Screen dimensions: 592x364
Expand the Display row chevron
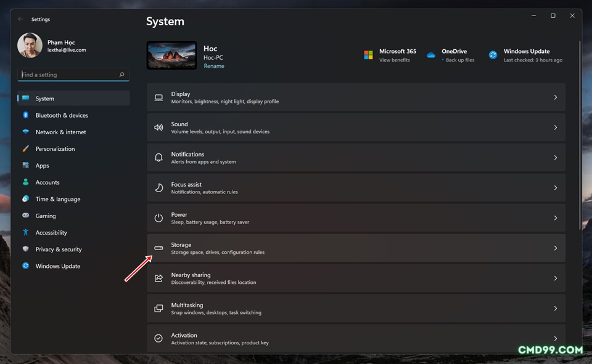556,97
